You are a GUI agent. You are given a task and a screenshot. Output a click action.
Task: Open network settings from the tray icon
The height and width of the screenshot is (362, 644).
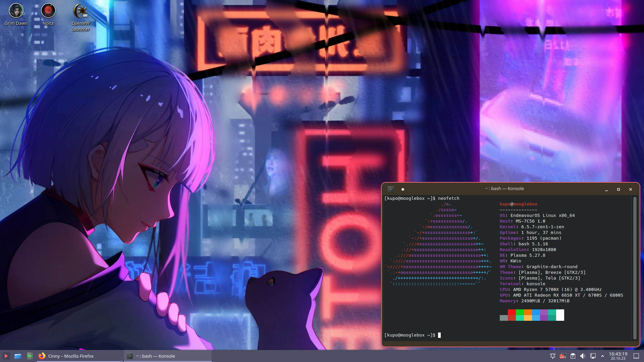coord(593,356)
